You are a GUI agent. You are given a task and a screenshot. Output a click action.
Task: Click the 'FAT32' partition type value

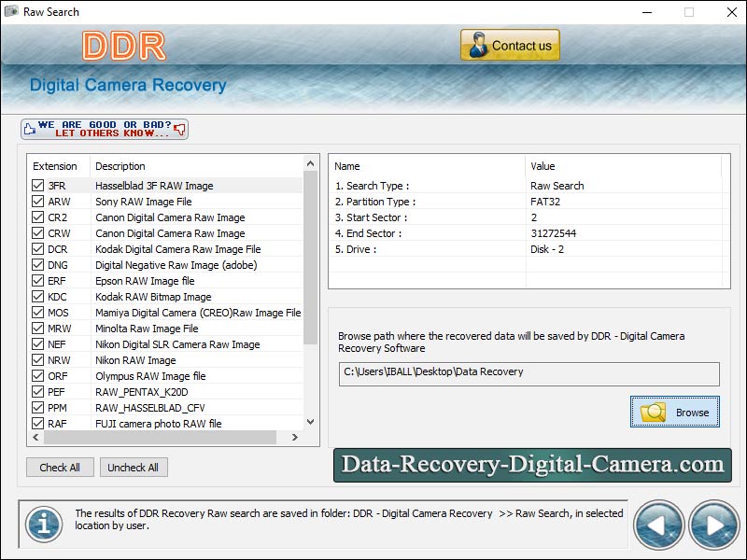pyautogui.click(x=545, y=202)
